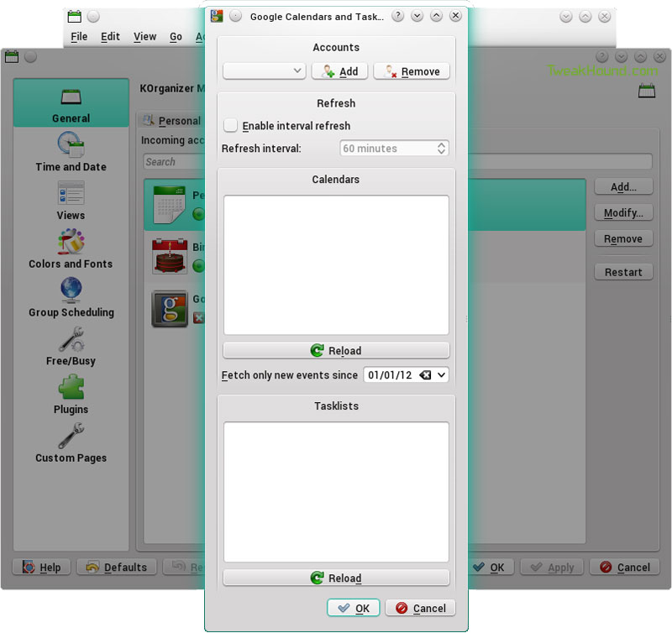Viewport: 672px width, 633px height.
Task: Click Apply in the configure window
Action: click(552, 567)
